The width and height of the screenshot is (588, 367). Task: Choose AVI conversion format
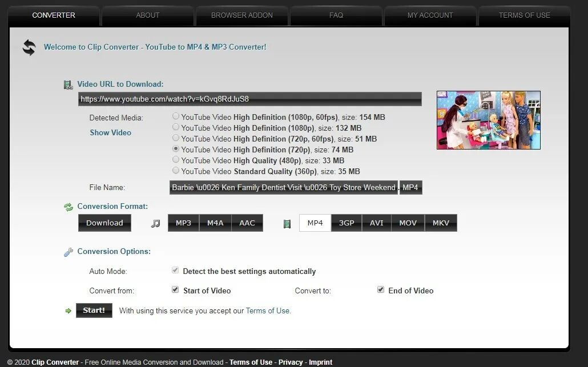377,223
